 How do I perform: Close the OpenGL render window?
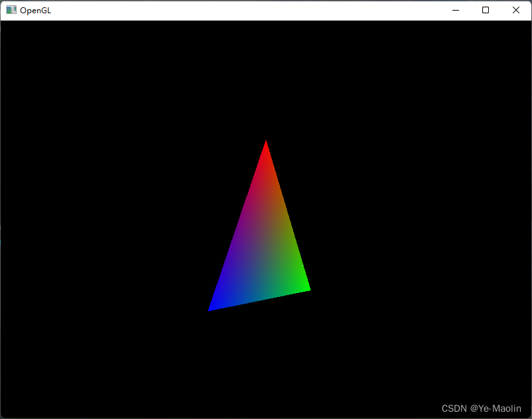pos(515,10)
